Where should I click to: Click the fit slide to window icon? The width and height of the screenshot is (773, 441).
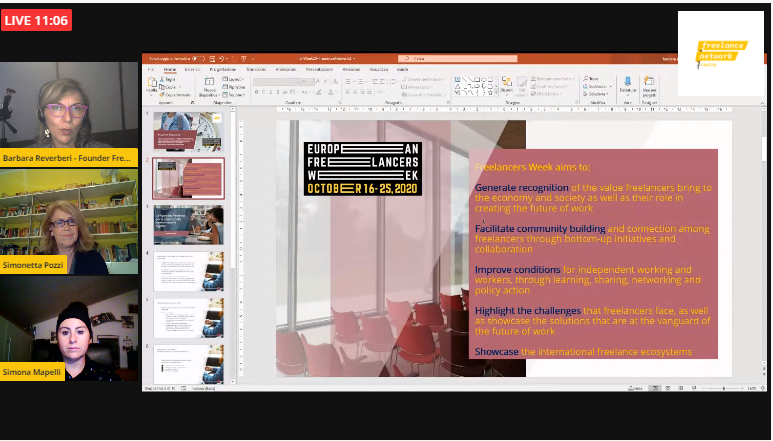click(763, 388)
